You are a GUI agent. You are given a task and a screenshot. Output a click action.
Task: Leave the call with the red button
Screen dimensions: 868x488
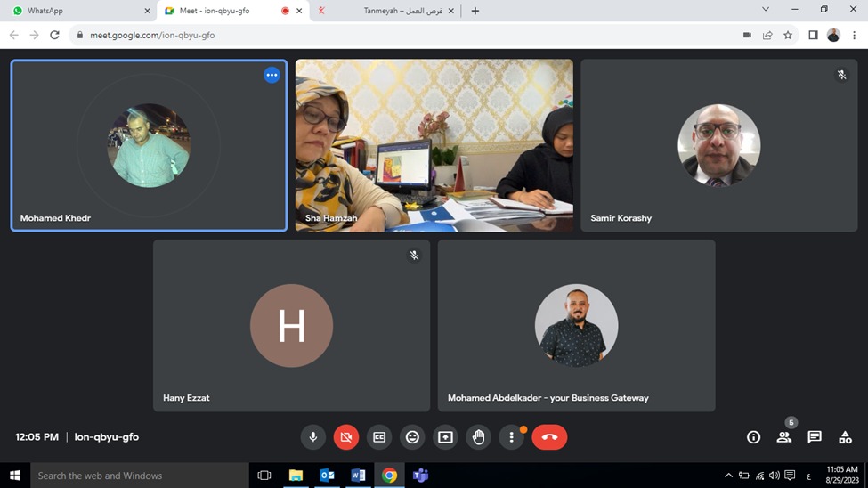pos(549,437)
